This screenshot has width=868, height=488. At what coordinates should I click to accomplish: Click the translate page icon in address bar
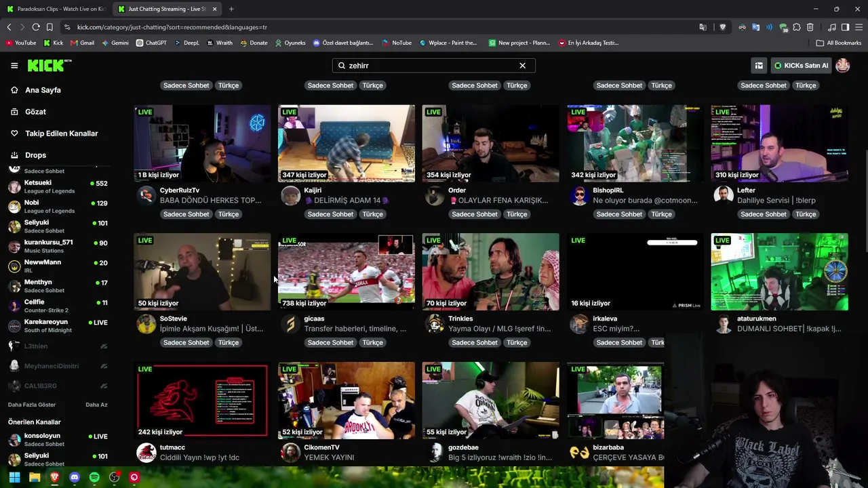(703, 27)
